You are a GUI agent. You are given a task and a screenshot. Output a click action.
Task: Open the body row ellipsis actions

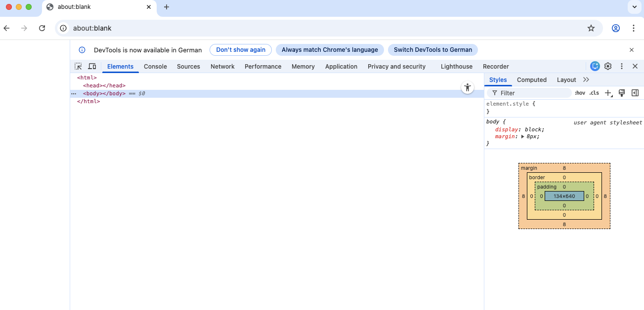coord(74,93)
